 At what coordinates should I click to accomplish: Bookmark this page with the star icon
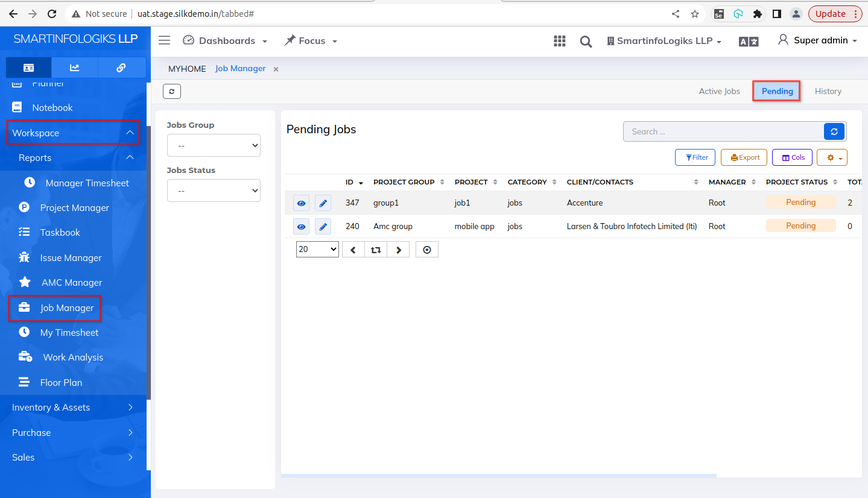pyautogui.click(x=695, y=13)
